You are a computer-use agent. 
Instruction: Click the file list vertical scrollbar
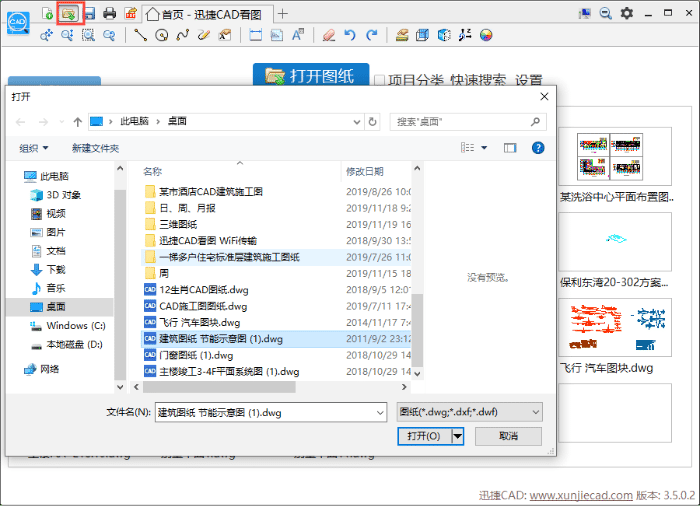[x=417, y=330]
